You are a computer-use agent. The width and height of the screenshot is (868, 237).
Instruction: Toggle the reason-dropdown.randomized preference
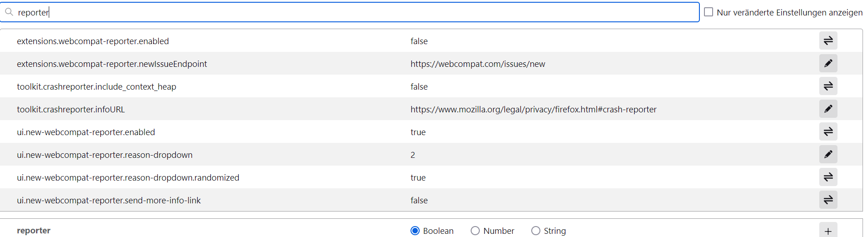point(828,177)
